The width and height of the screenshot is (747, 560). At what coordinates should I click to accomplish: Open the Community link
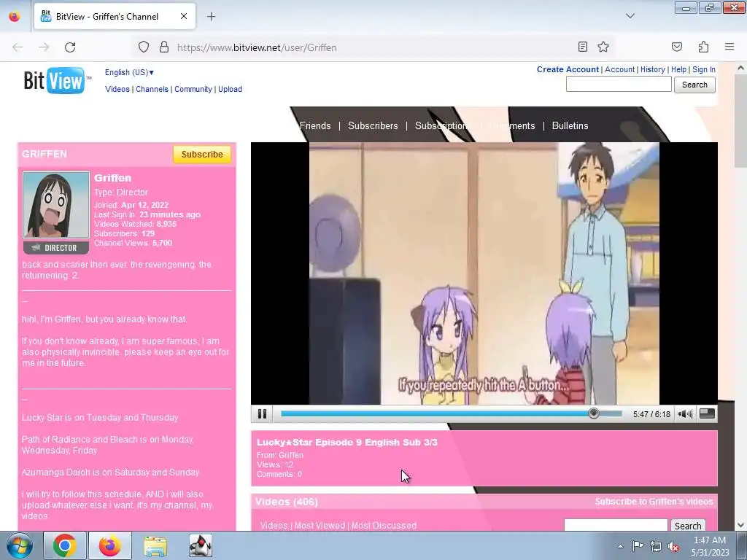[193, 89]
